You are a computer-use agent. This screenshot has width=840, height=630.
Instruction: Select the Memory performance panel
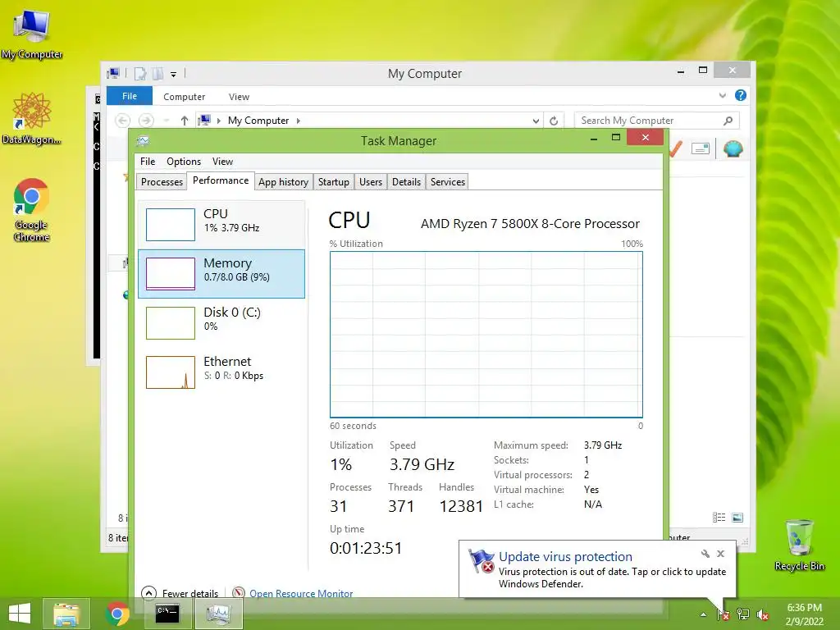pos(221,273)
